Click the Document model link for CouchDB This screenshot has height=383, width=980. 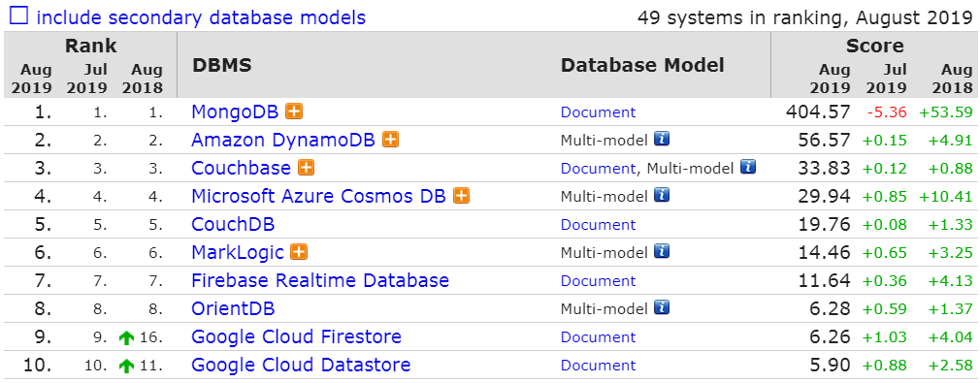[598, 225]
